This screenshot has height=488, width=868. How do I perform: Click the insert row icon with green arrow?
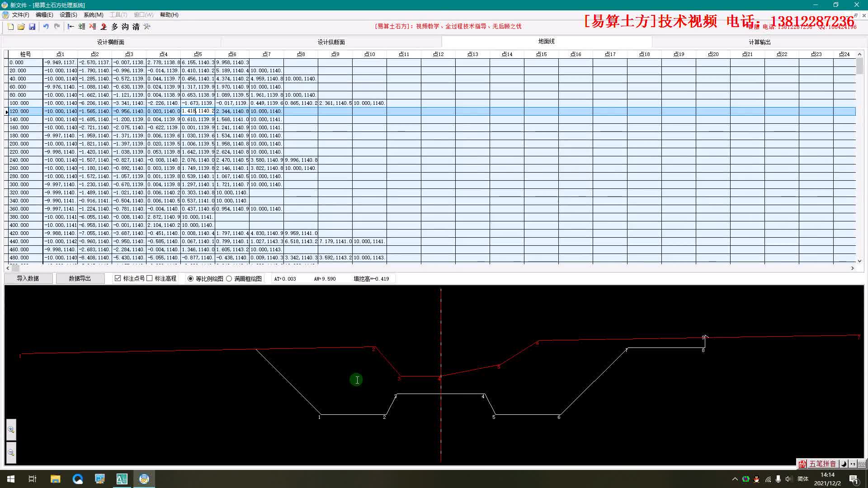[81, 27]
